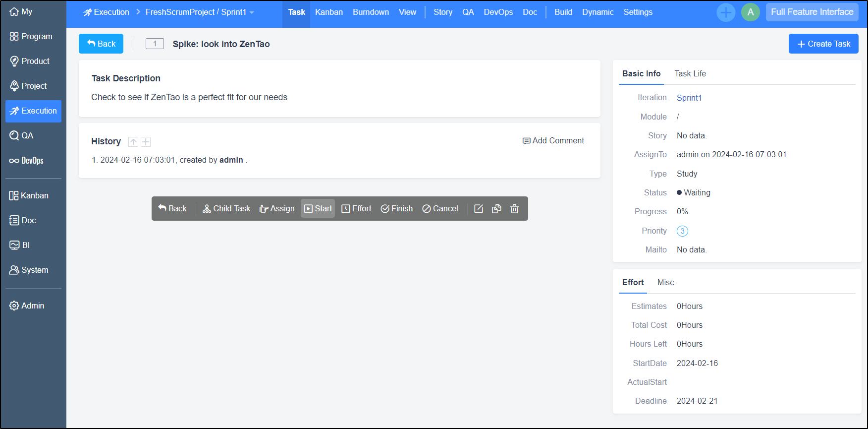Click the priority 3 badge

(682, 231)
